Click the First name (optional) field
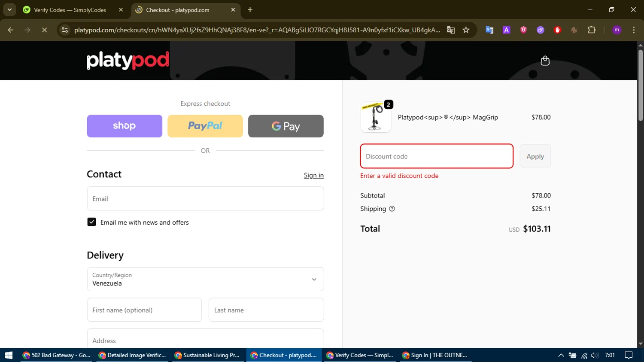The image size is (644, 362). point(144,310)
